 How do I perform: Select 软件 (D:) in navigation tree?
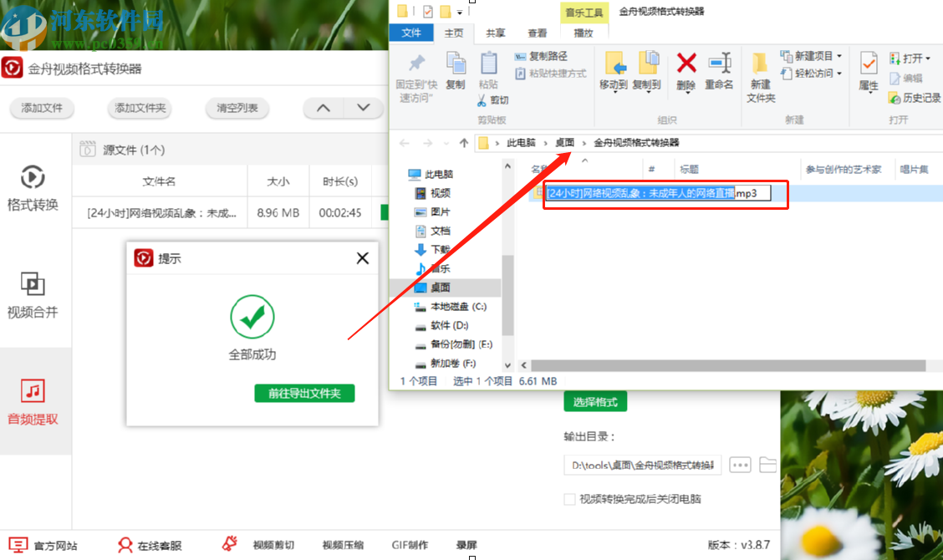point(442,325)
